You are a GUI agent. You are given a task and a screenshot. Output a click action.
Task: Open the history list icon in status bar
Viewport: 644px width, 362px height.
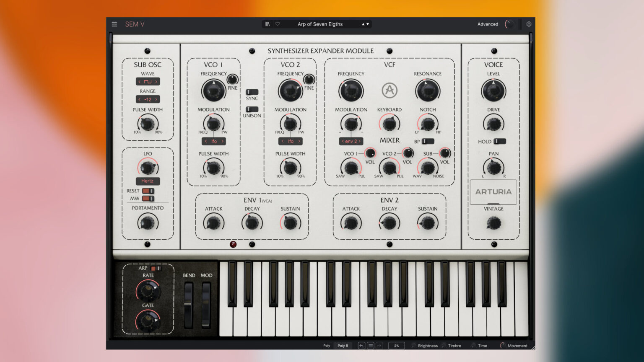tap(370, 346)
